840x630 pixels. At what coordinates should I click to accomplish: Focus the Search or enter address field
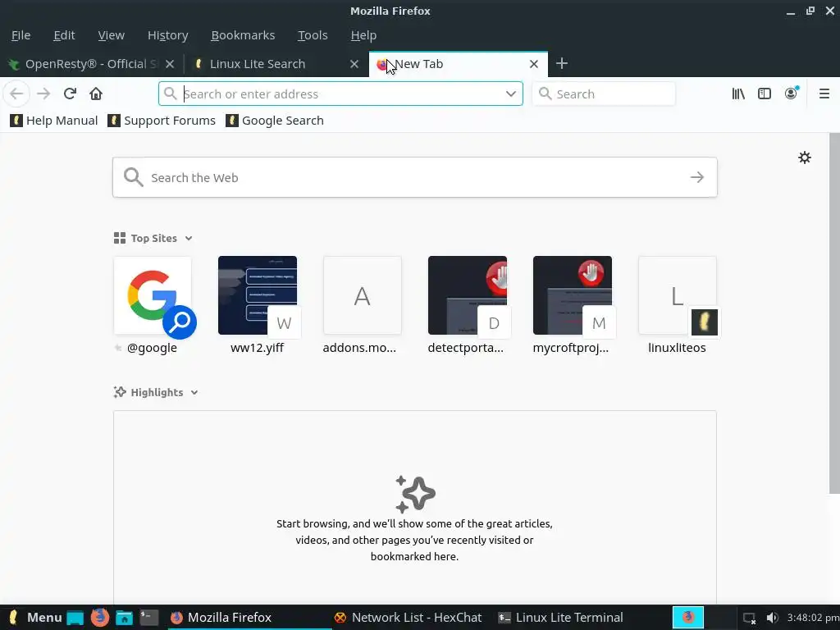pos(340,94)
